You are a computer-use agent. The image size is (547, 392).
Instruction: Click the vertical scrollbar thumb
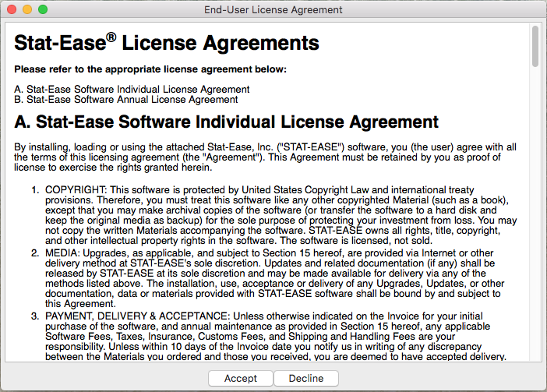535,46
